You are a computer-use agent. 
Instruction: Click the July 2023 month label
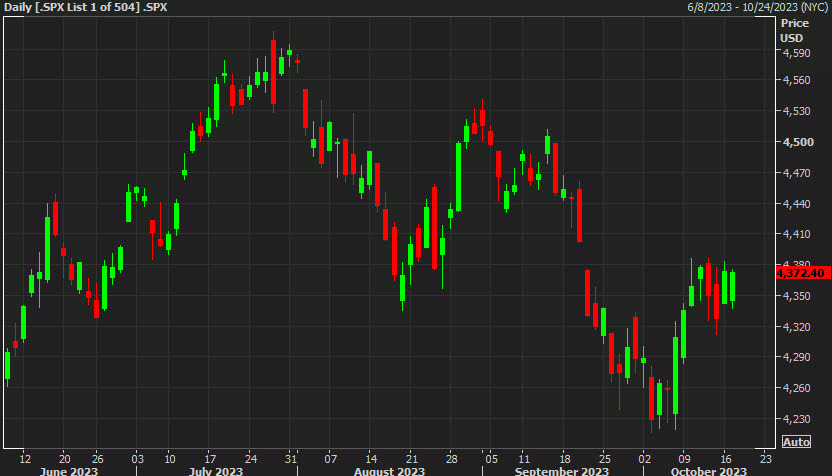click(x=215, y=471)
